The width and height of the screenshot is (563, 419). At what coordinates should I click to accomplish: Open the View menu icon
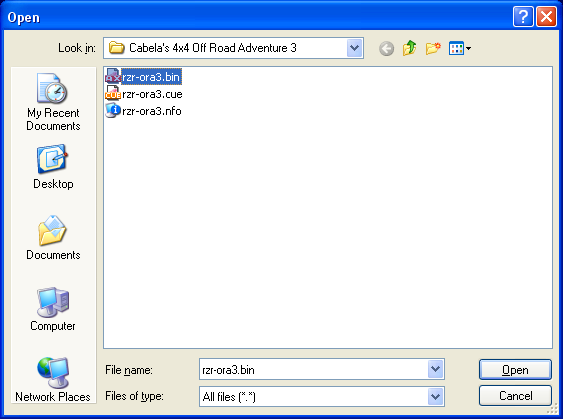460,48
